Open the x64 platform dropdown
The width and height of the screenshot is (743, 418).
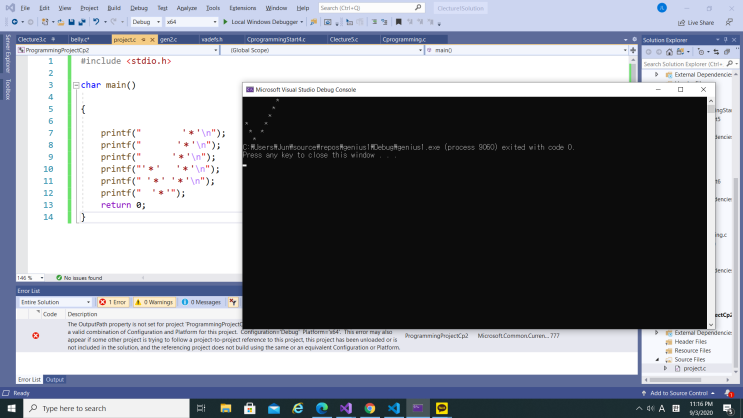pos(191,22)
